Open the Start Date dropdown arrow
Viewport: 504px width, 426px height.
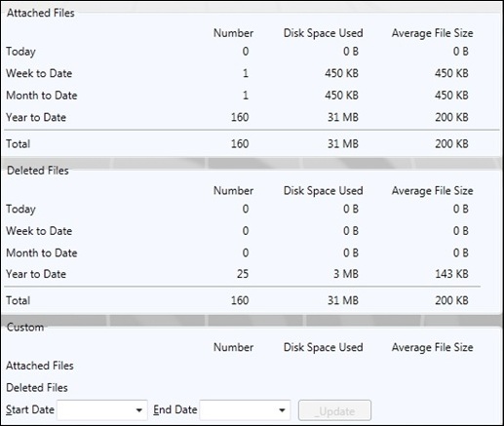[x=139, y=410]
